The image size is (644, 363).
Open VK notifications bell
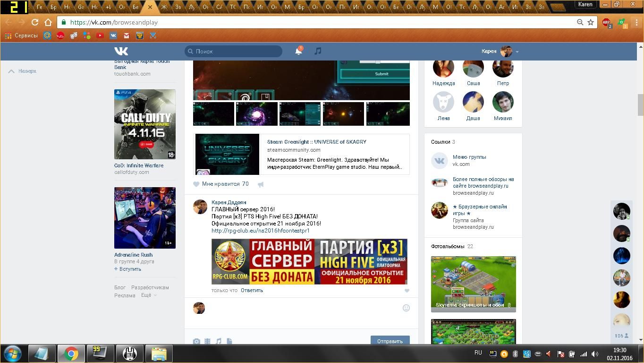298,51
